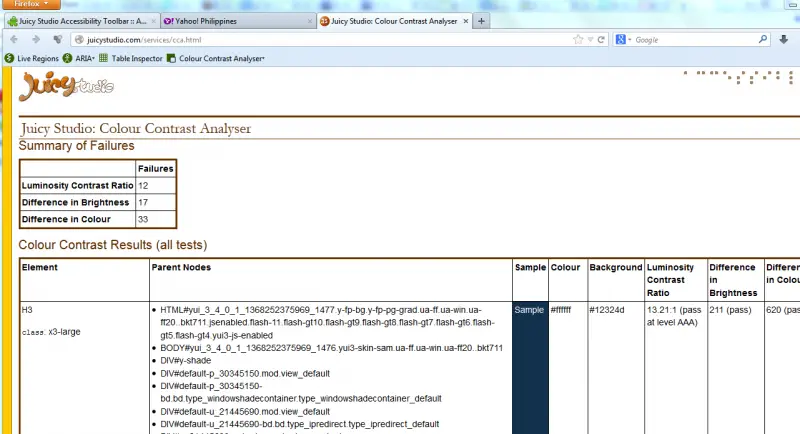Reload the current page
The image size is (800, 434).
602,39
